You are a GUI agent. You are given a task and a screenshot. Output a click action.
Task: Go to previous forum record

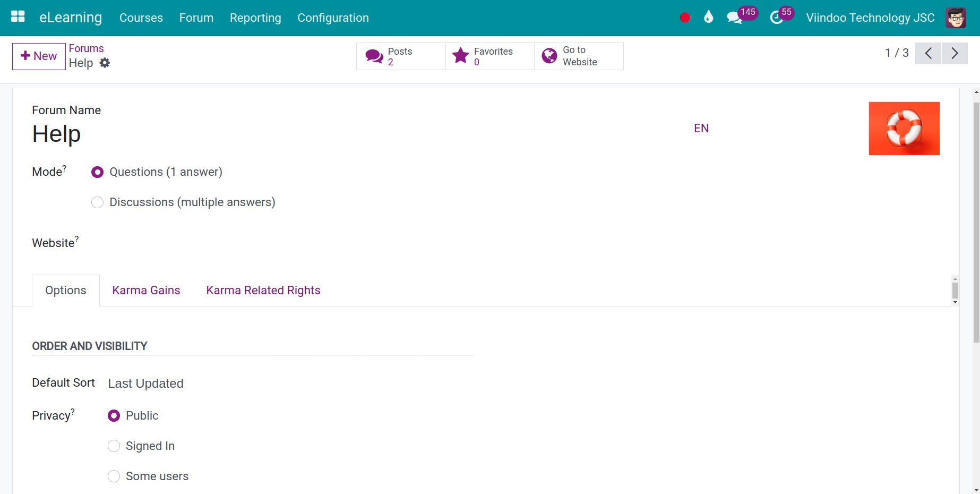pos(928,53)
